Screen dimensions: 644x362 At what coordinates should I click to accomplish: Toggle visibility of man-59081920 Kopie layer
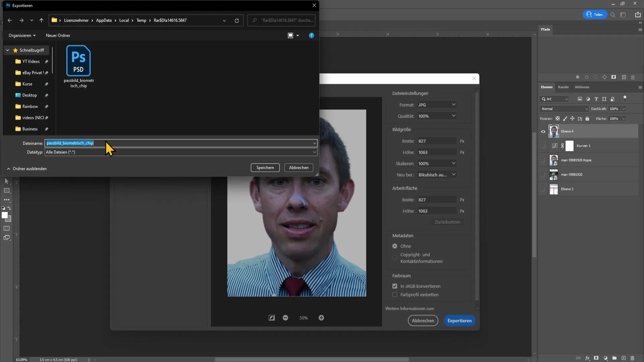(543, 160)
